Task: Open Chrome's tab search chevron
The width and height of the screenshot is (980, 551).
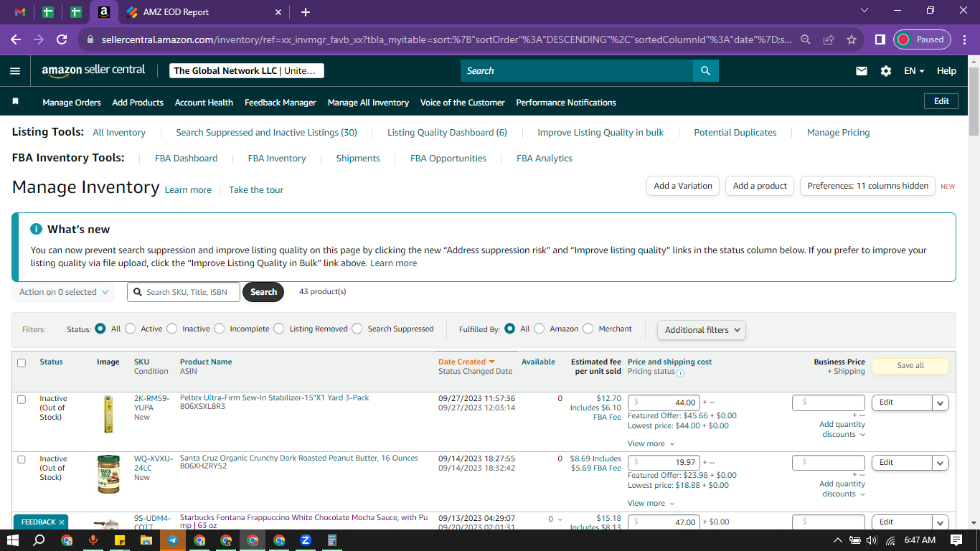Action: pos(864,11)
